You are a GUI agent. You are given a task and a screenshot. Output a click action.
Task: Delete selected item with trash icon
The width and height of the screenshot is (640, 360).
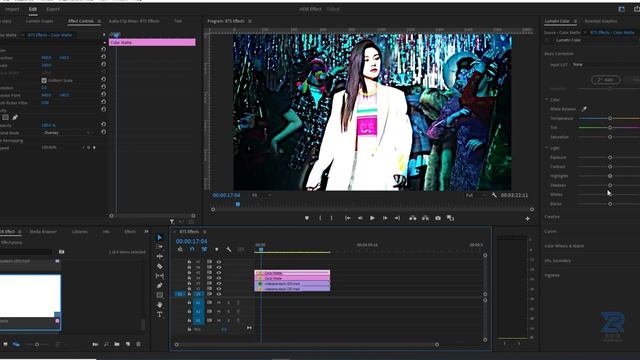point(138,344)
